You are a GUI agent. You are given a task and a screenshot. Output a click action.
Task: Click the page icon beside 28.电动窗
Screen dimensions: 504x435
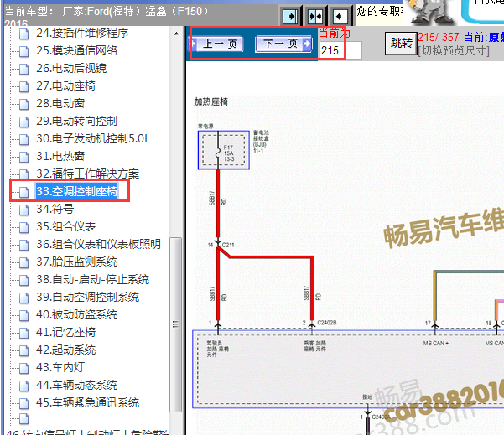pyautogui.click(x=23, y=104)
